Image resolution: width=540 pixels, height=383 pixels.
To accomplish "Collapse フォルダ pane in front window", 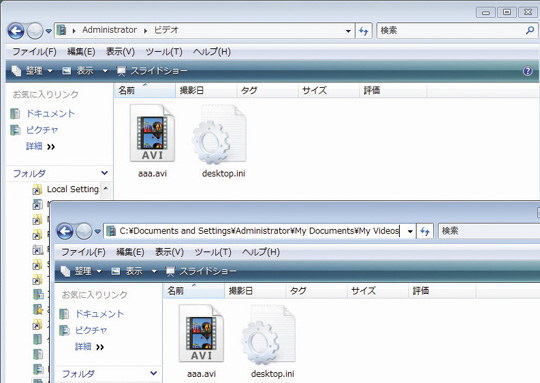I will tap(154, 373).
